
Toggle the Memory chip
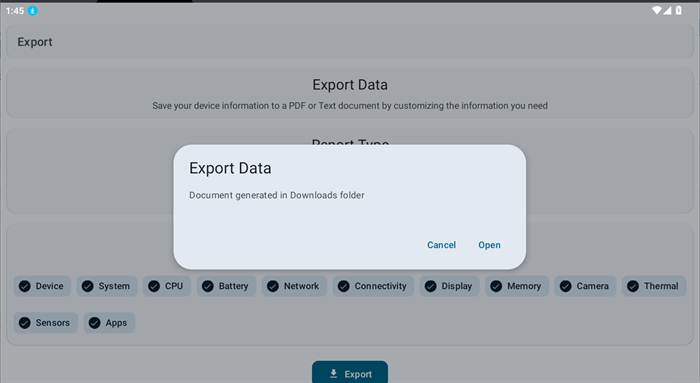(517, 286)
